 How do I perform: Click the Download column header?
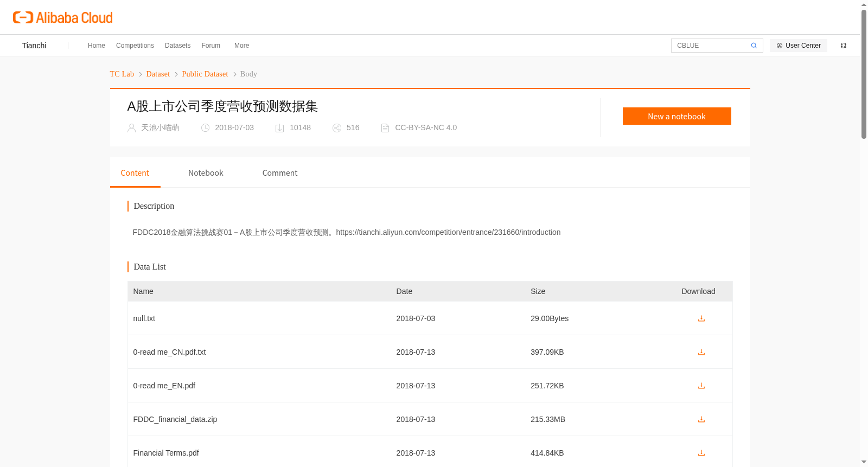click(698, 291)
